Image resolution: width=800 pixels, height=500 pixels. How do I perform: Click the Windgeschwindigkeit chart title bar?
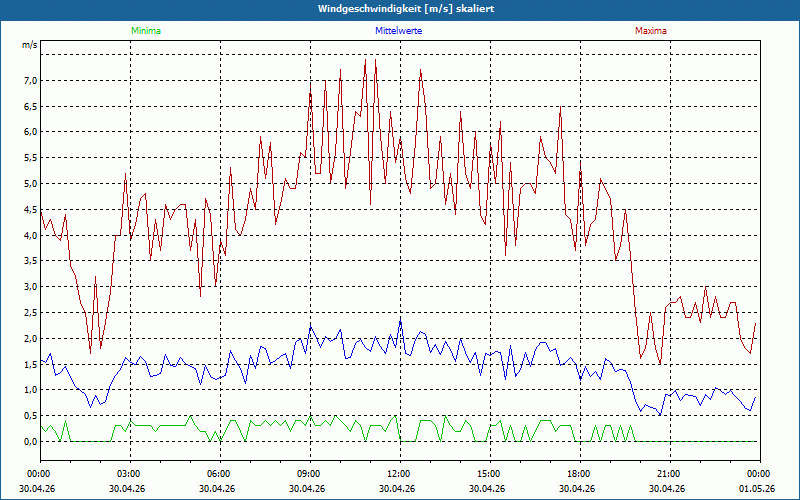point(400,9)
